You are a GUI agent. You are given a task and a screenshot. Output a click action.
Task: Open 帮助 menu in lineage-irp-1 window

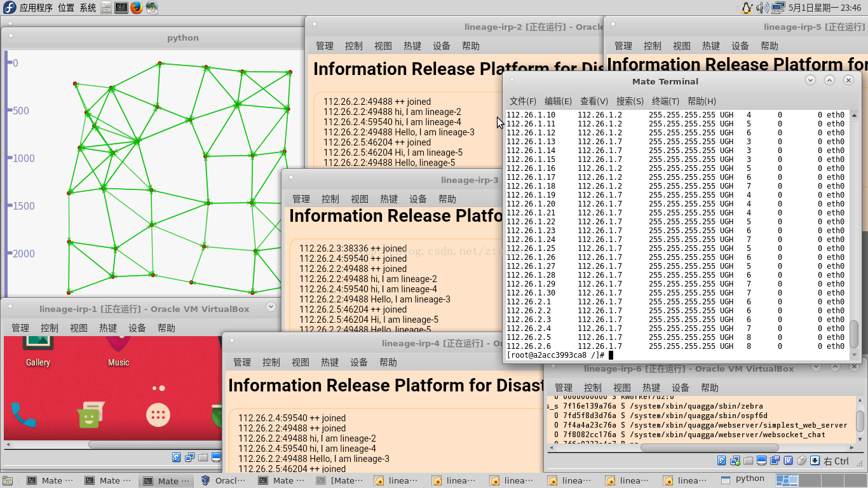click(x=166, y=328)
